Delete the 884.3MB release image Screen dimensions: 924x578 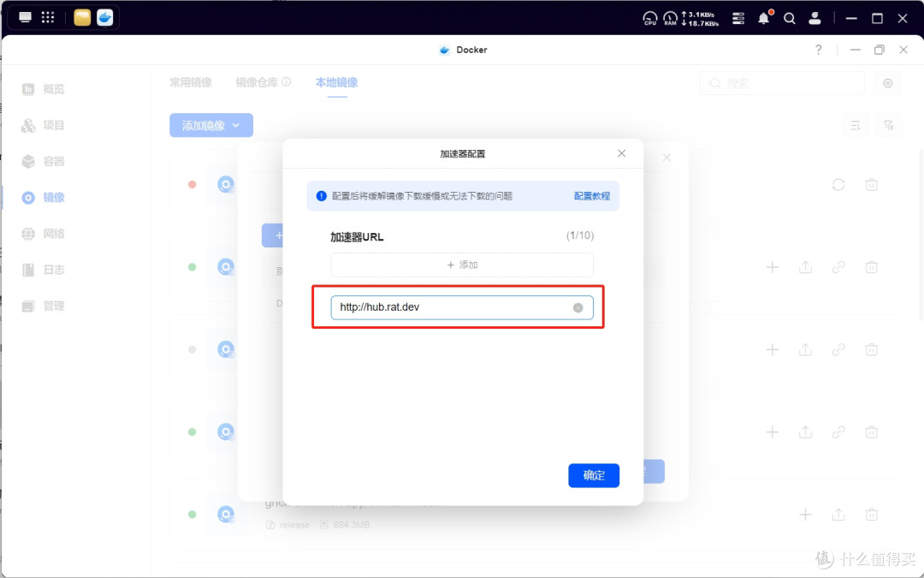point(871,515)
